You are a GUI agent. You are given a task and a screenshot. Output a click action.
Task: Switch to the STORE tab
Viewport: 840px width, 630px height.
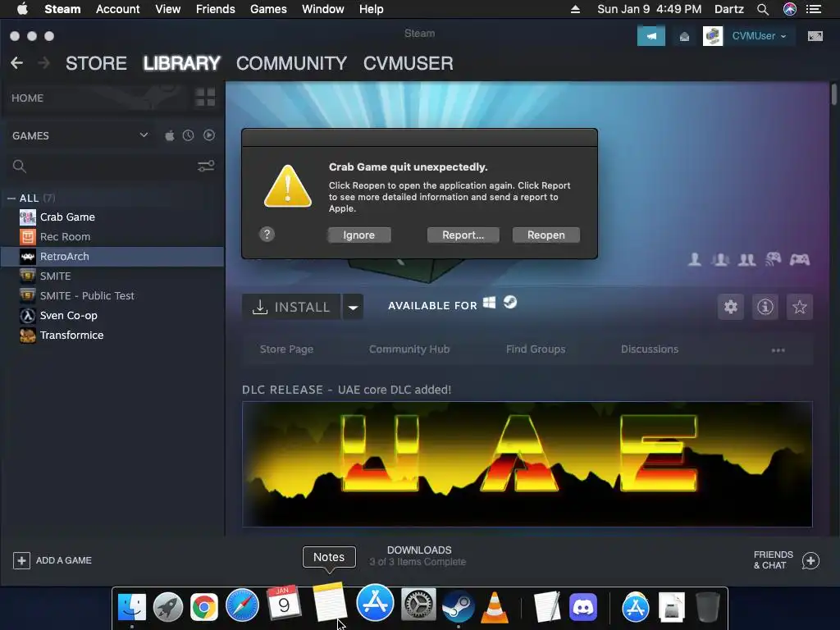pos(96,63)
